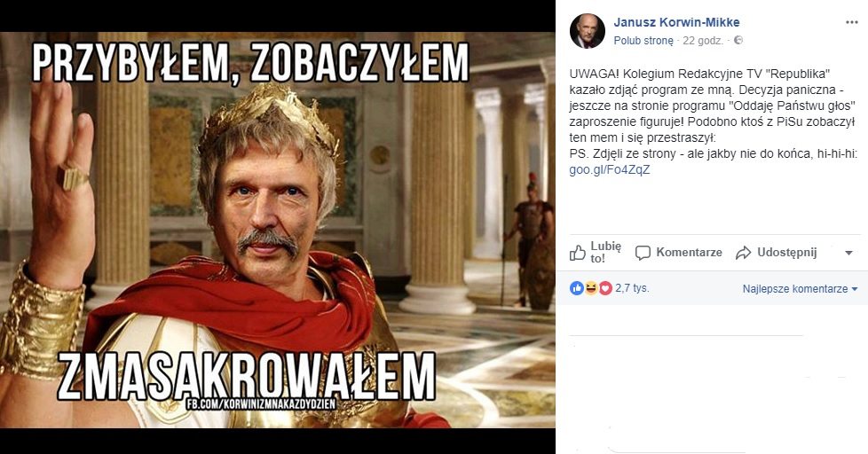Click the thumbs-up Lubię to! icon

(578, 253)
